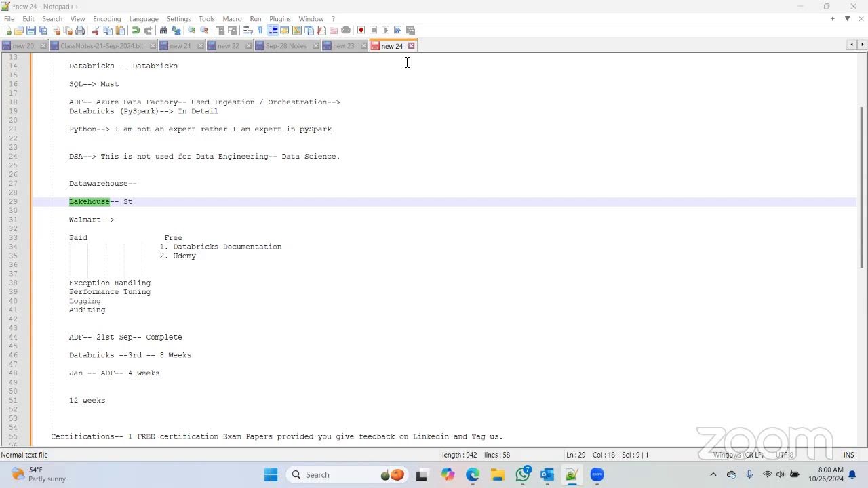Save all open files from toolbar
This screenshot has height=488, width=868.
pyautogui.click(x=43, y=30)
